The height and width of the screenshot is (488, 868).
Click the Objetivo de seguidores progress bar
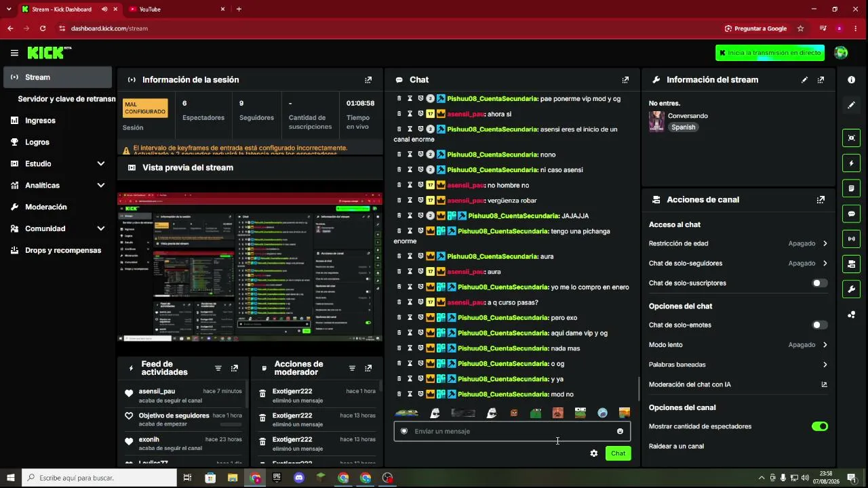click(x=231, y=425)
